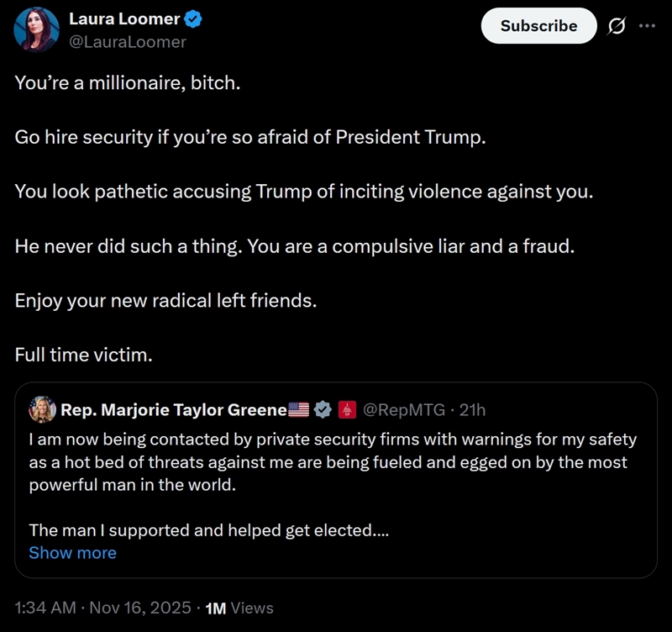Click the "You're a millionaire" post text
Screen dimensions: 672x632
click(x=128, y=85)
